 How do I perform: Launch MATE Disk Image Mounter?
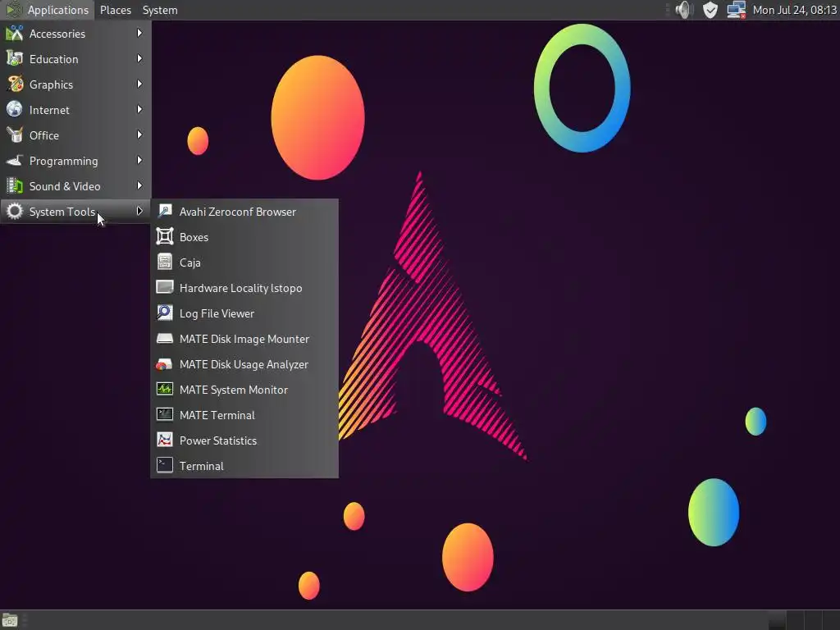point(244,339)
